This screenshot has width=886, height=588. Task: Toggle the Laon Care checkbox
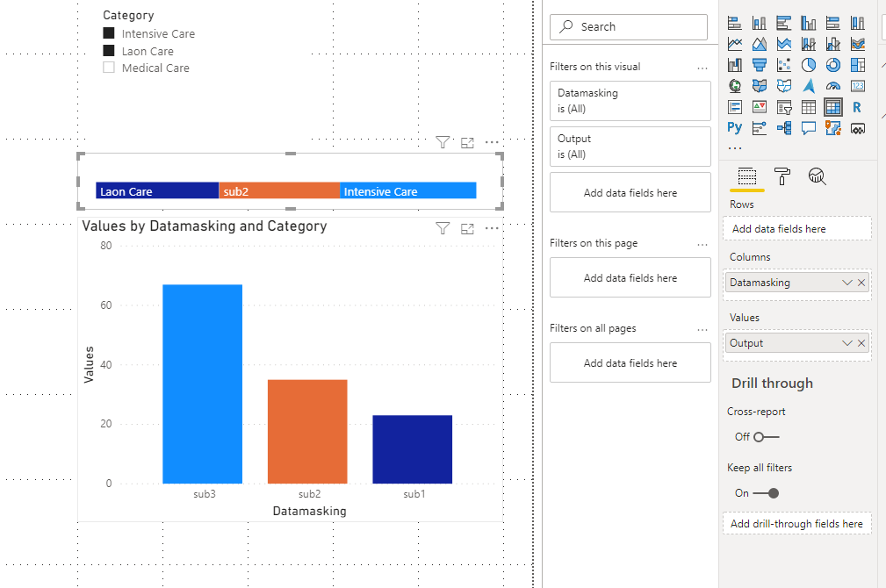[109, 51]
